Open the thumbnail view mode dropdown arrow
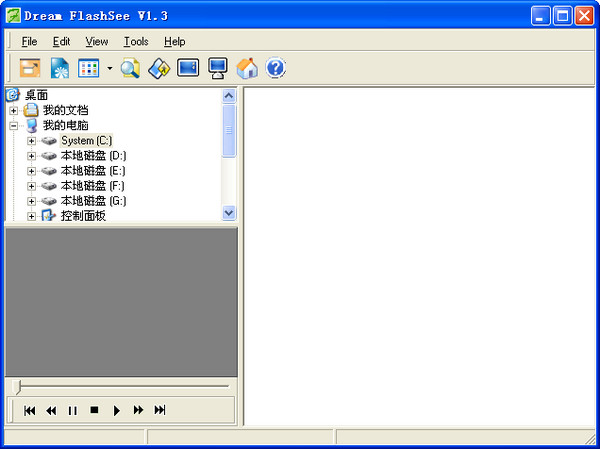The image size is (600, 449). click(x=109, y=69)
